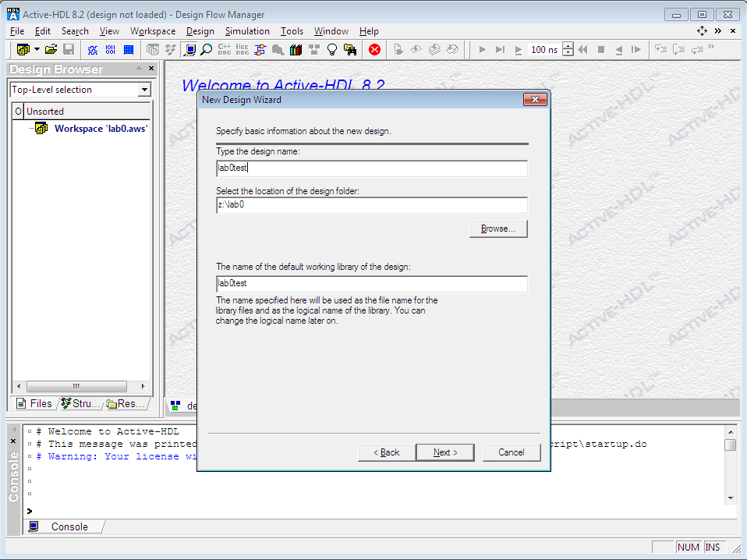Click the four-arrow move icon in menu bar
The image size is (747, 560).
702,31
